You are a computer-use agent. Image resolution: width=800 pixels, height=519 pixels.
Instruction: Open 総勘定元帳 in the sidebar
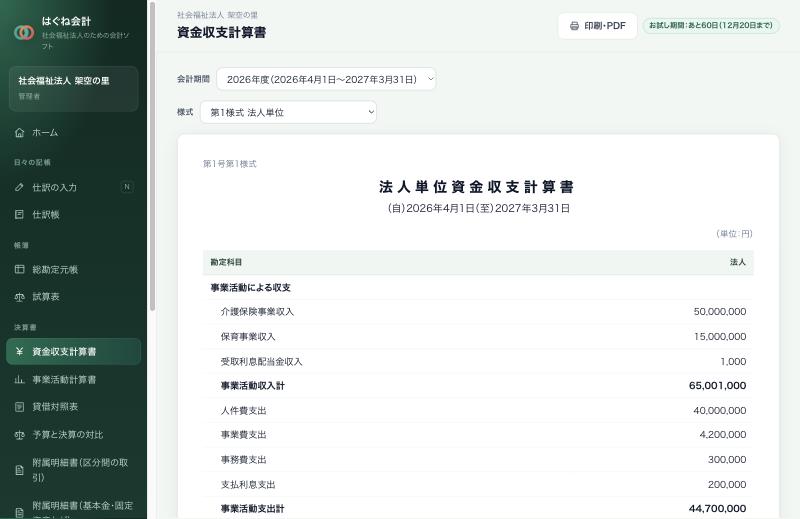73,269
